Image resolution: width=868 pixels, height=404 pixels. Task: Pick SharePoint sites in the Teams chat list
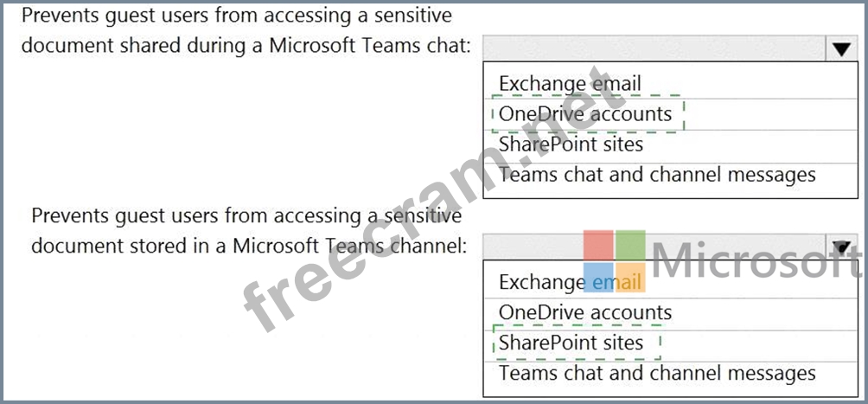(571, 144)
